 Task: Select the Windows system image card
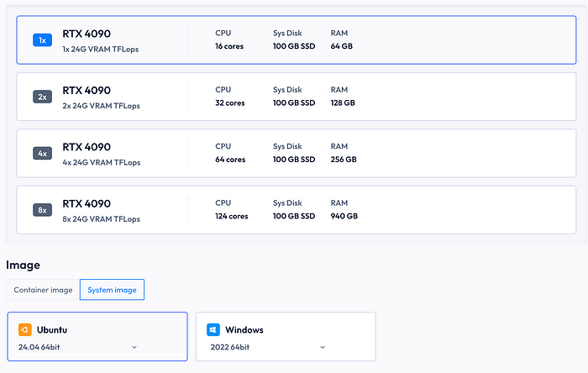click(x=286, y=337)
